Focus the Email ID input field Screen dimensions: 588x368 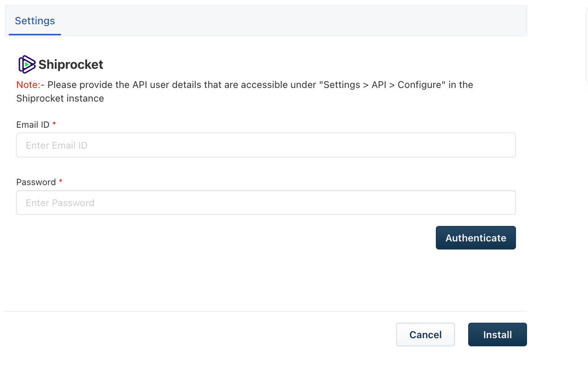[266, 145]
